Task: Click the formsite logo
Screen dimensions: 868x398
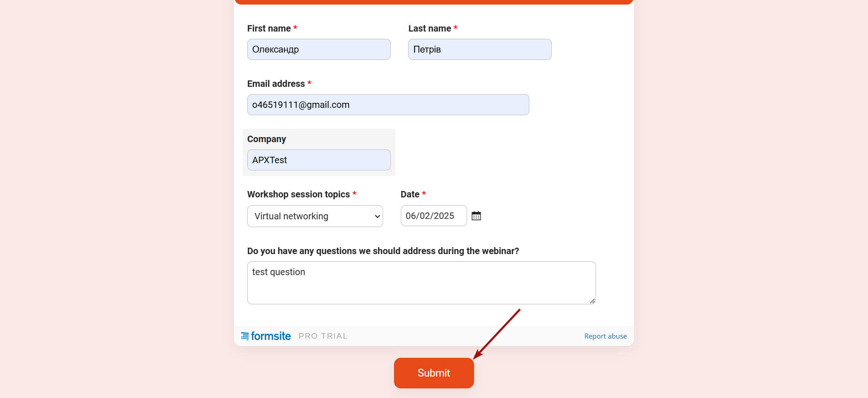Action: (266, 336)
